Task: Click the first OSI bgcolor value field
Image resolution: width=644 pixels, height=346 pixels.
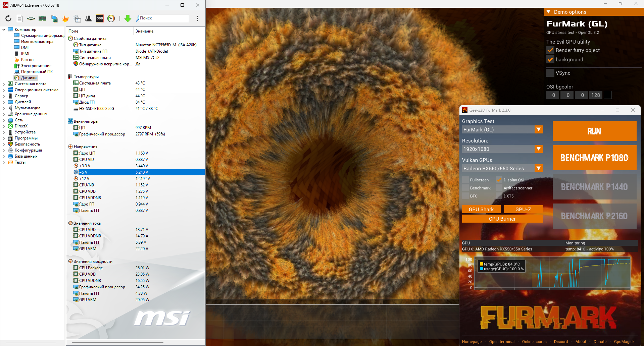Action: pyautogui.click(x=553, y=95)
